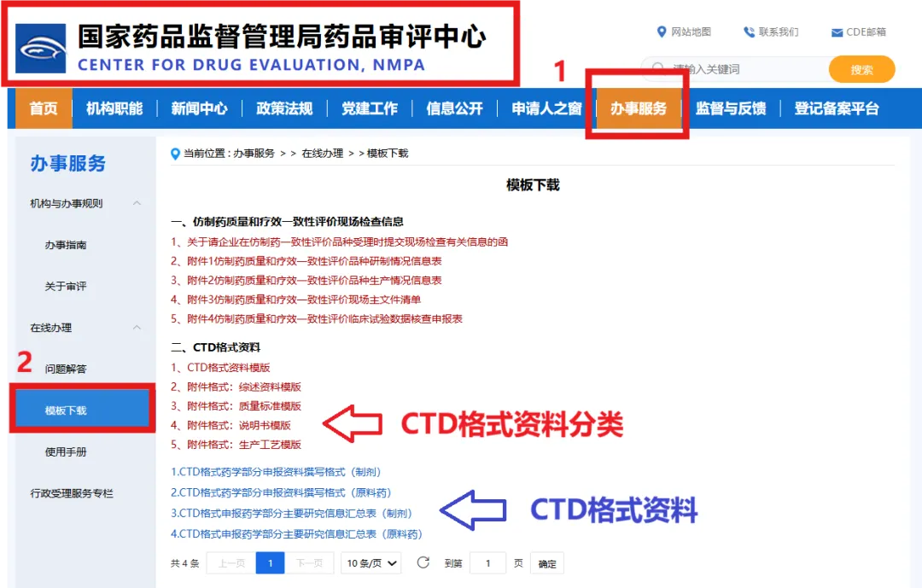Open the 信息公开 nav menu
Viewport: 922px width, 588px height.
tap(454, 108)
